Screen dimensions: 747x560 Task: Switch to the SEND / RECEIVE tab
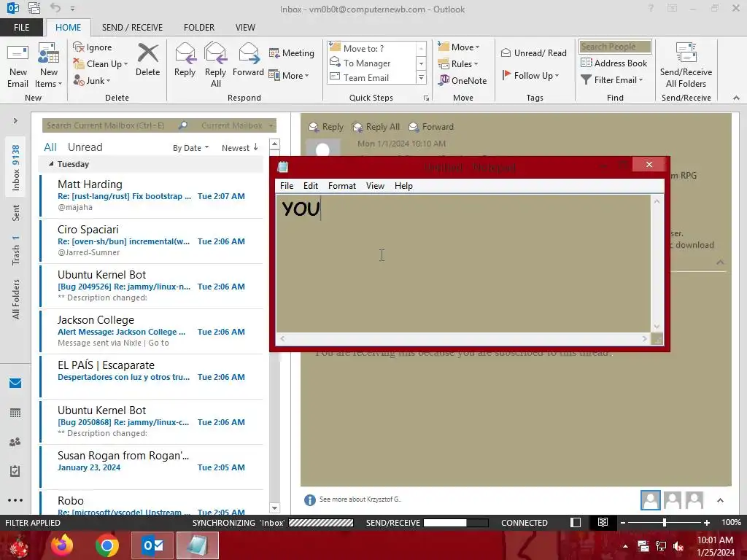(x=133, y=28)
